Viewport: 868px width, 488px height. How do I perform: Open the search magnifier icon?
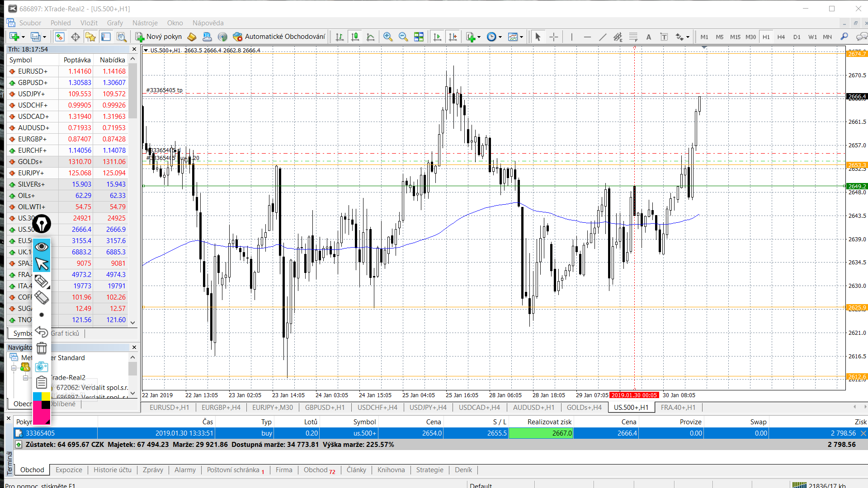click(x=844, y=37)
